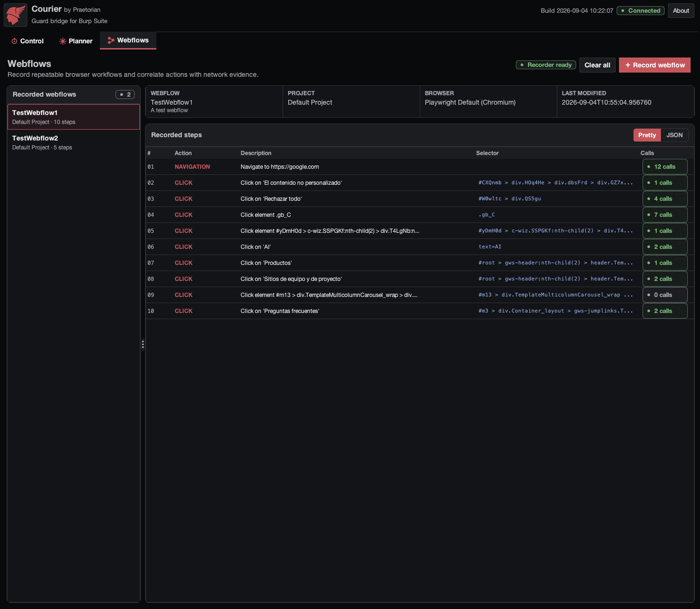The image size is (700, 609).
Task: Click the Action column header
Action: pyautogui.click(x=183, y=153)
